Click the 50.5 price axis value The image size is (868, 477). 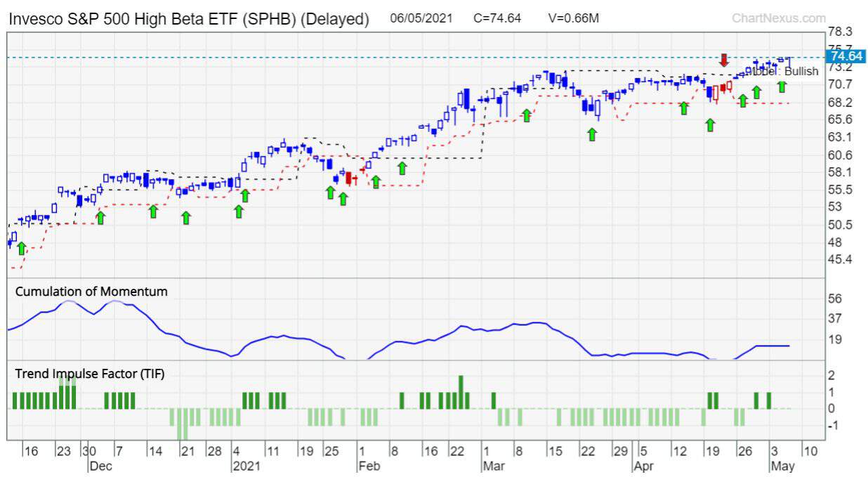click(x=840, y=225)
